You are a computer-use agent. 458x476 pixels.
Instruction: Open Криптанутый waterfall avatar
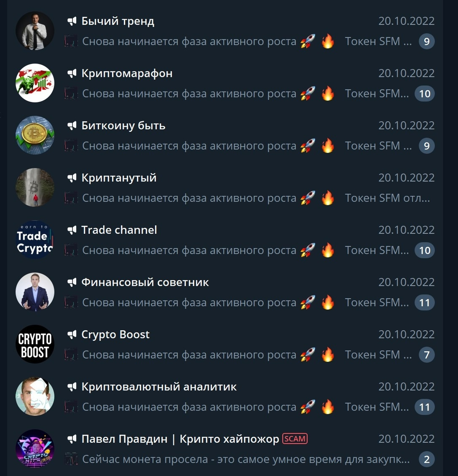[35, 187]
